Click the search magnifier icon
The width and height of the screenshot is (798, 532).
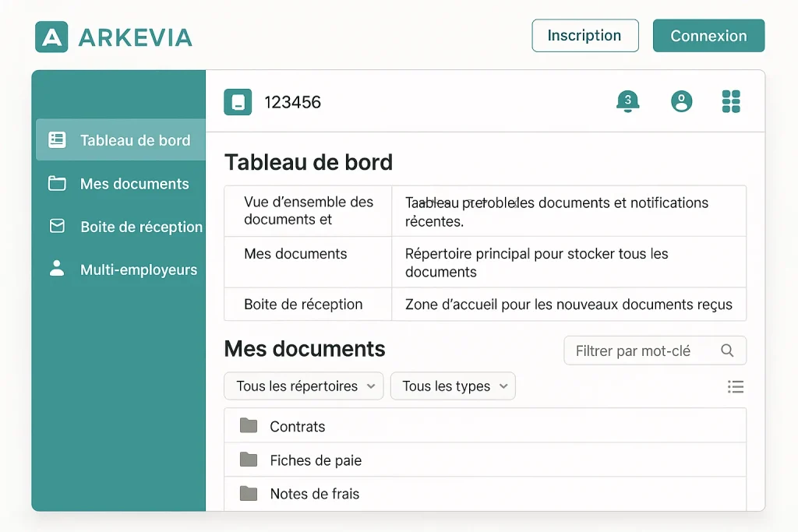(x=727, y=351)
